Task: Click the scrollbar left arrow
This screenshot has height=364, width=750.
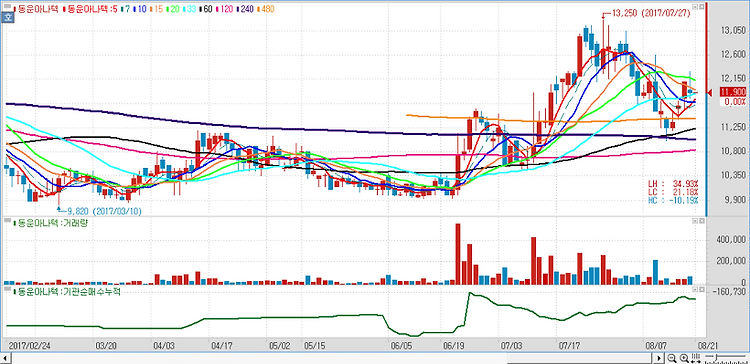Action: pyautogui.click(x=6, y=358)
